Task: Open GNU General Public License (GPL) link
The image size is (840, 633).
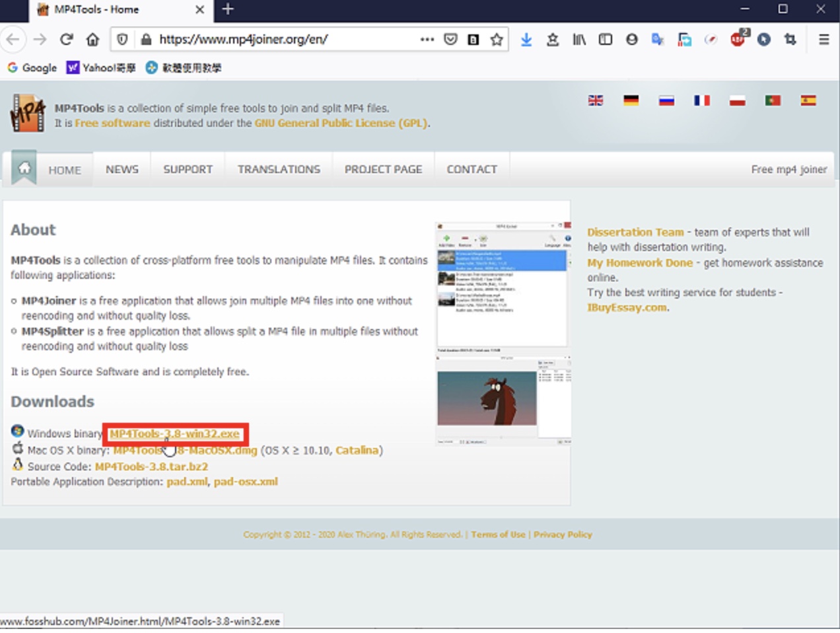Action: [x=341, y=123]
